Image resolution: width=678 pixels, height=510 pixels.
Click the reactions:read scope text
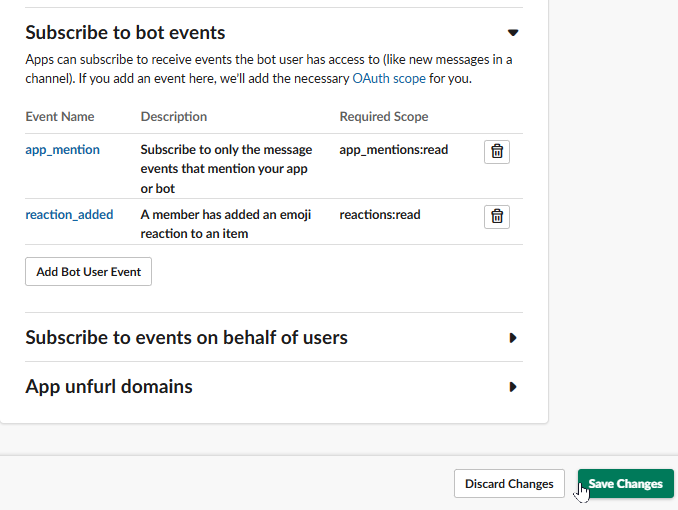[379, 214]
